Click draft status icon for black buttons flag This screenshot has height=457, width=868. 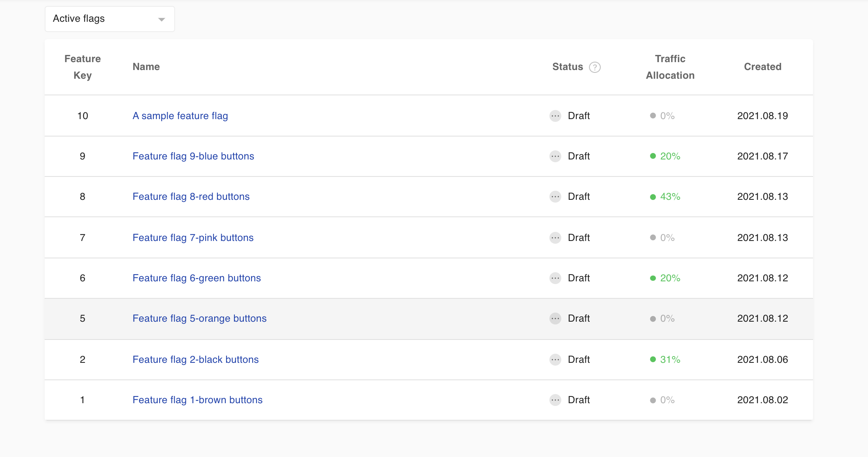point(555,360)
